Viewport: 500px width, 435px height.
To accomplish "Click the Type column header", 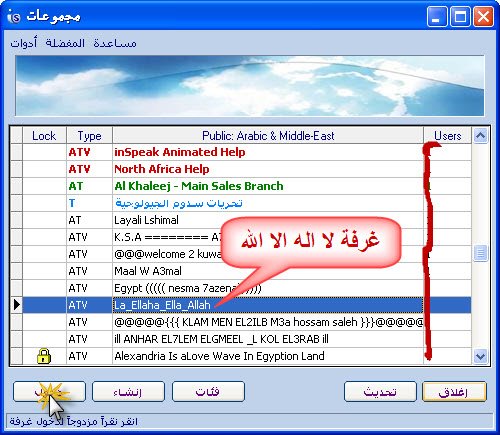I will [89, 136].
